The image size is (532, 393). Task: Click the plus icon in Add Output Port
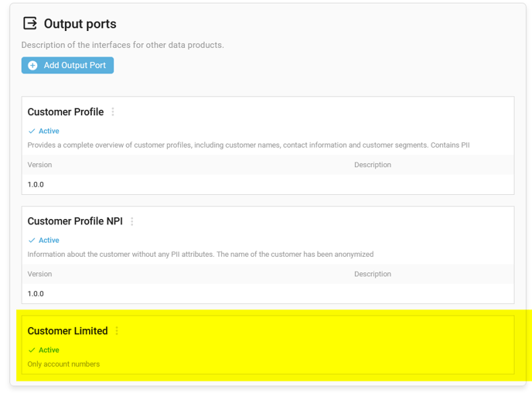[x=32, y=66]
